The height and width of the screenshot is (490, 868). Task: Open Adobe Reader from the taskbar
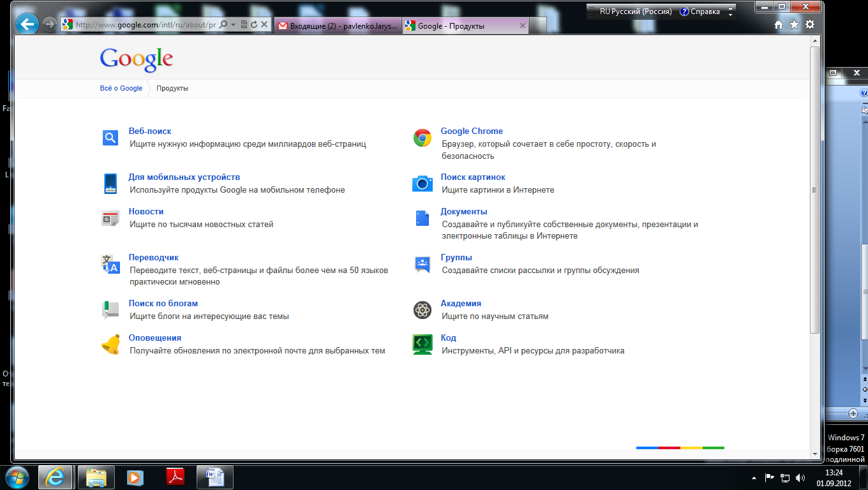pos(175,477)
